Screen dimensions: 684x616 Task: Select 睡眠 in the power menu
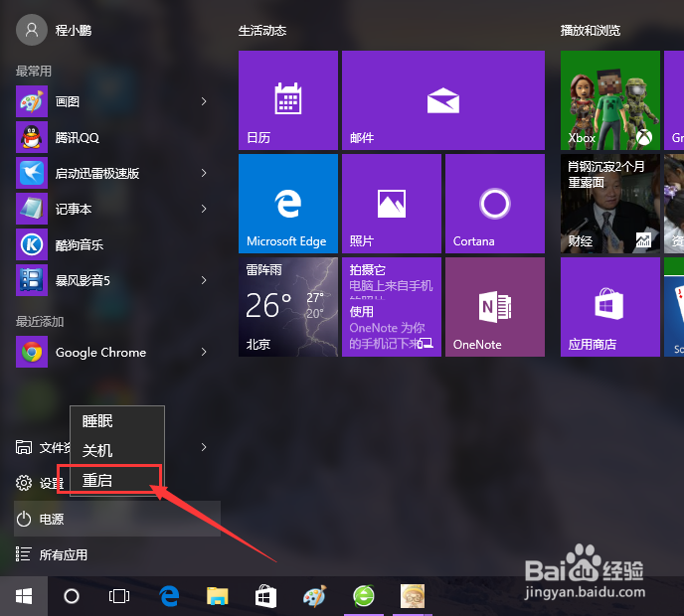tap(117, 421)
